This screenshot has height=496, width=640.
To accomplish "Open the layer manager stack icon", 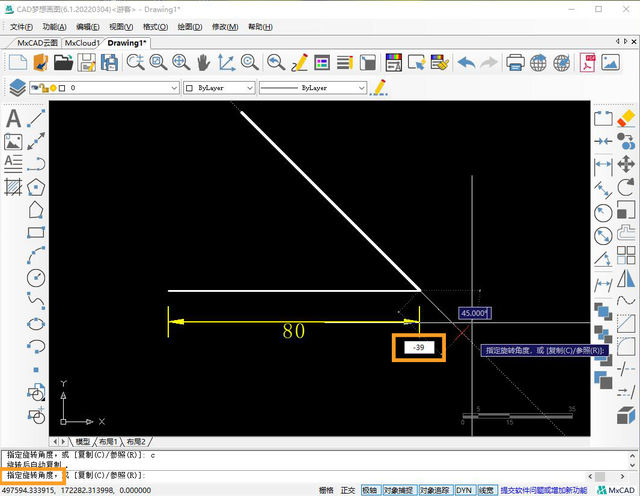I will click(17, 88).
